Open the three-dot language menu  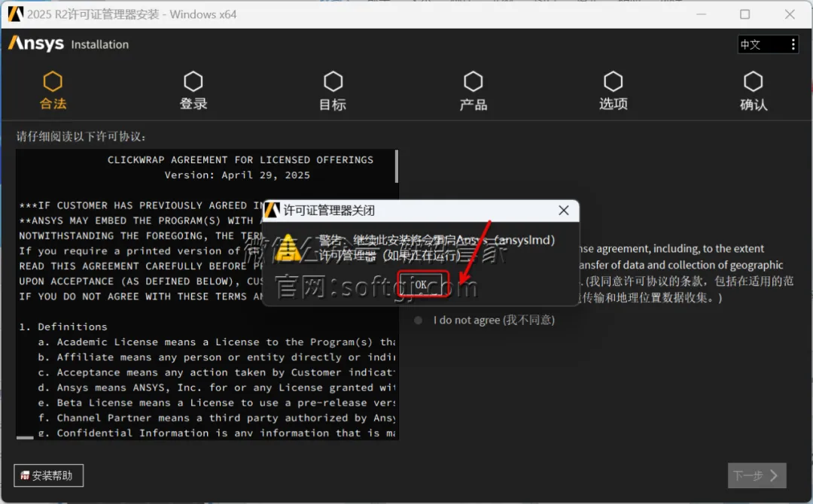point(793,44)
